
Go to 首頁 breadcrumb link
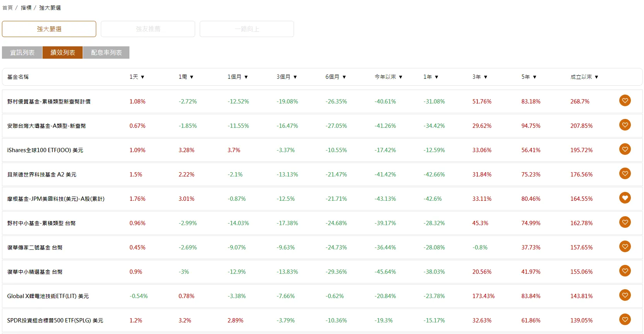click(x=7, y=8)
